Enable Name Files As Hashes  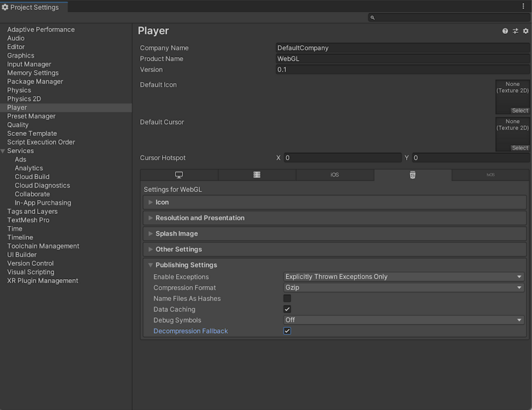287,298
